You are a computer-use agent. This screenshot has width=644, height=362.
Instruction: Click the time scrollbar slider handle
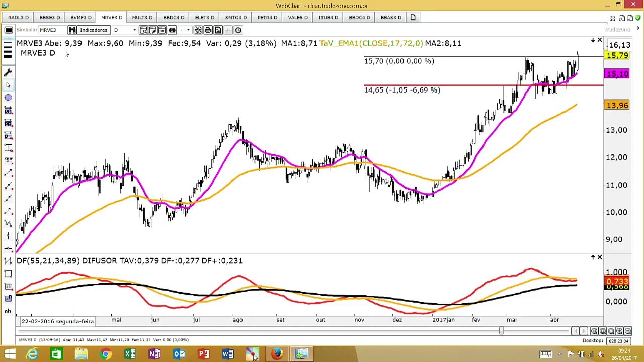tap(501, 331)
